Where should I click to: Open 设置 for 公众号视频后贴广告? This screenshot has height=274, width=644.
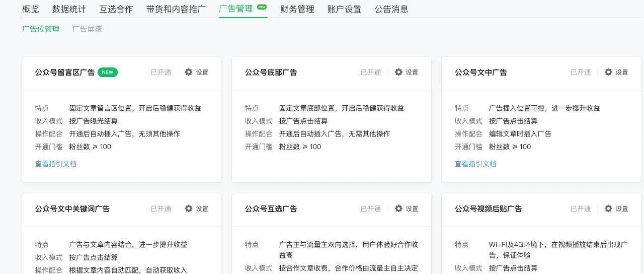coord(621,209)
